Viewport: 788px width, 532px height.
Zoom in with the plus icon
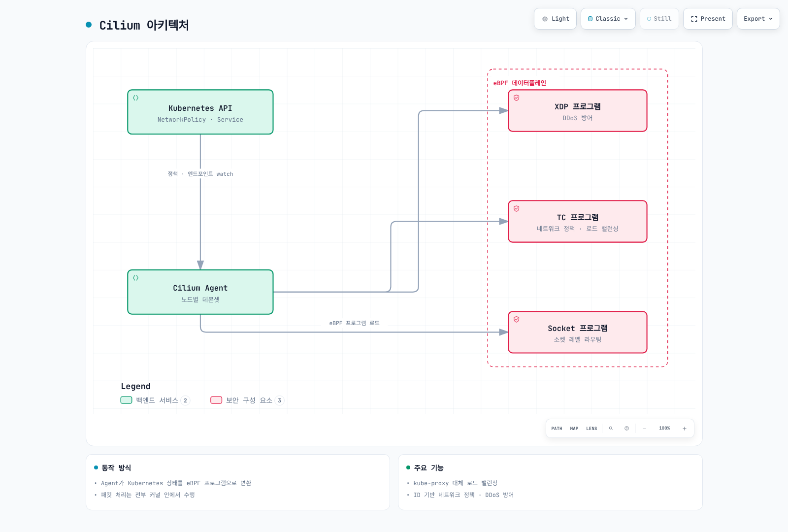[x=684, y=429]
